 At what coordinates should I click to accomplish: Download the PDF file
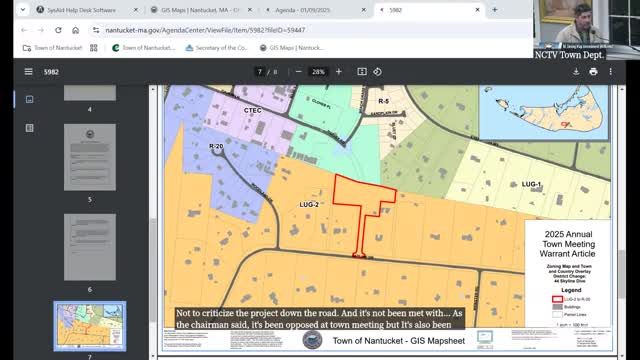point(576,72)
